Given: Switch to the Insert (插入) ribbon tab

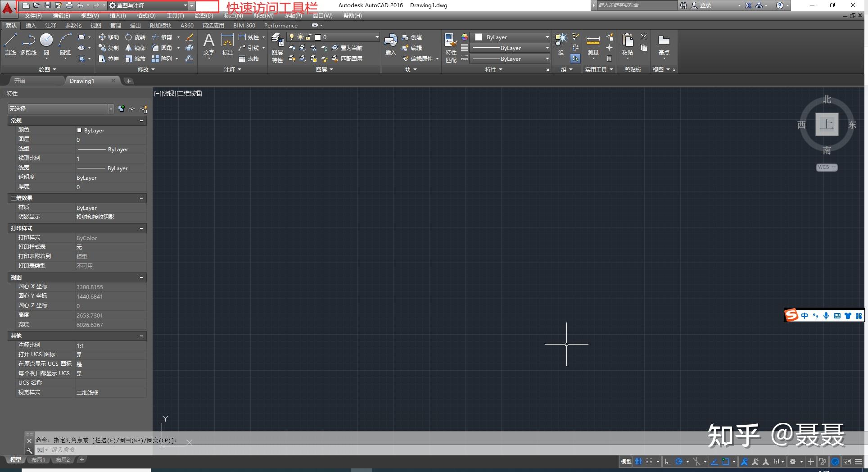Looking at the screenshot, I should coord(31,26).
